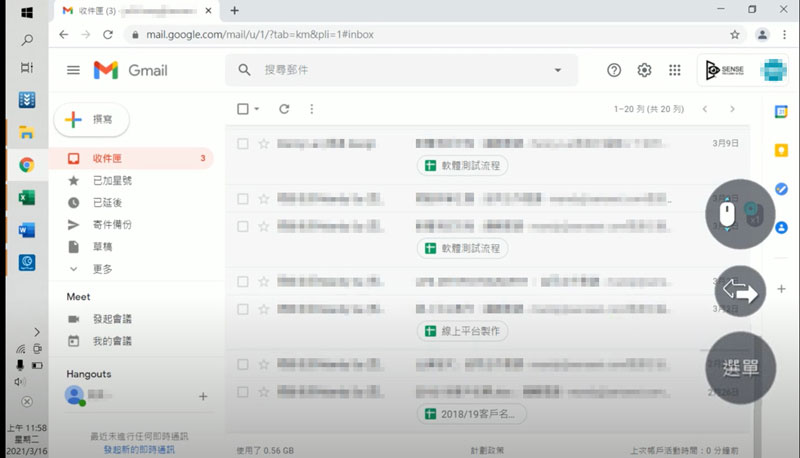Open Word from the Windows taskbar
The image size is (800, 458).
pyautogui.click(x=27, y=230)
